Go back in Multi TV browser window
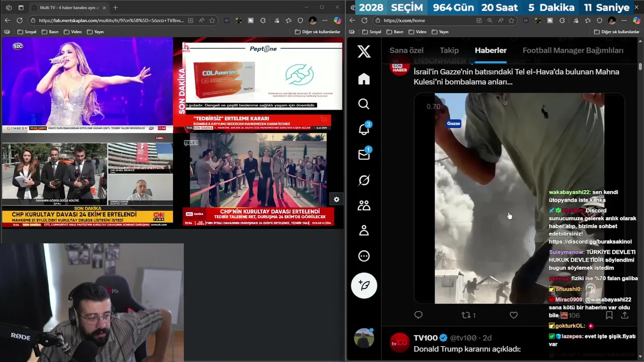The height and width of the screenshot is (362, 644). tap(7, 20)
